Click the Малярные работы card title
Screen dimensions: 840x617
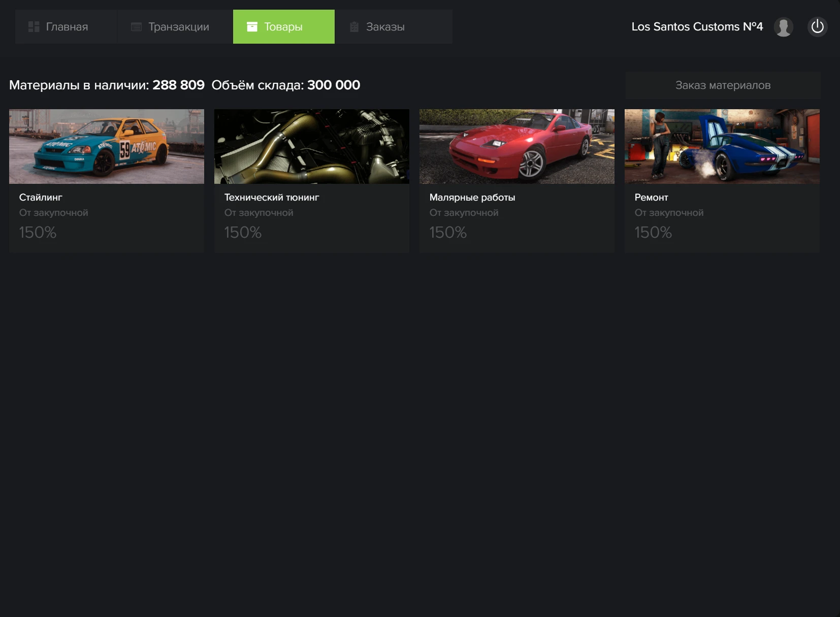click(x=472, y=198)
